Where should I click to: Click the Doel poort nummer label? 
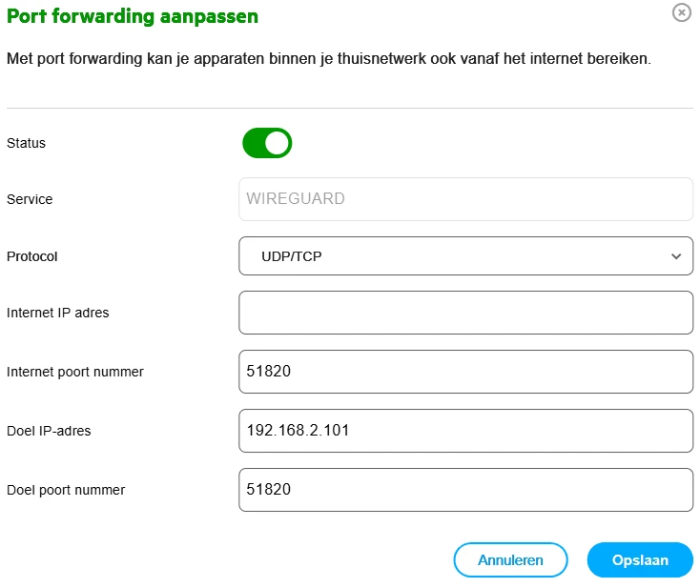(66, 490)
